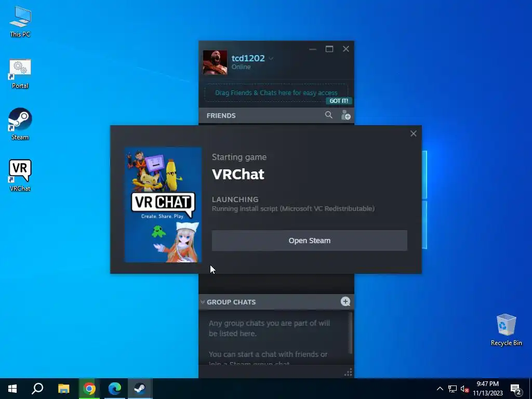Select the Steam desktop shortcut
This screenshot has width=532, height=399.
click(x=20, y=124)
